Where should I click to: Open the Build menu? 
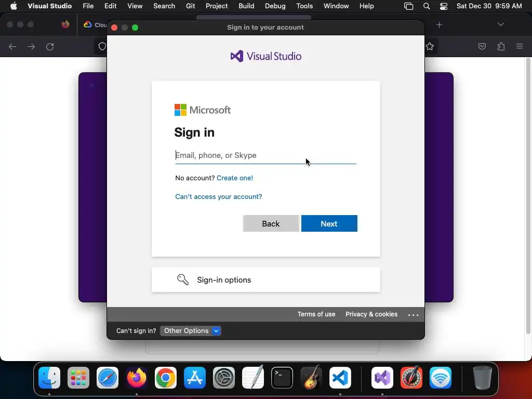point(246,6)
